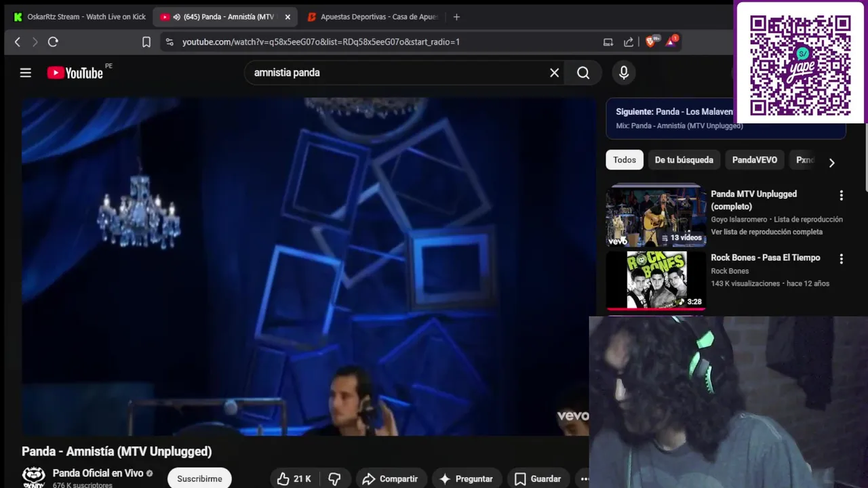Image resolution: width=868 pixels, height=488 pixels.
Task: Open Panda Oficial en Vivo channel avatar
Action: (x=33, y=477)
